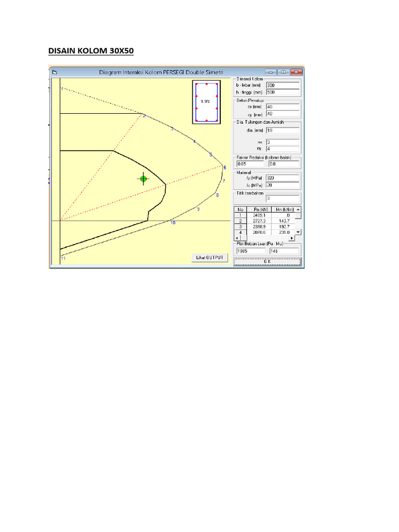Minimize the diagram window
The image size is (399, 532).
tap(270, 72)
